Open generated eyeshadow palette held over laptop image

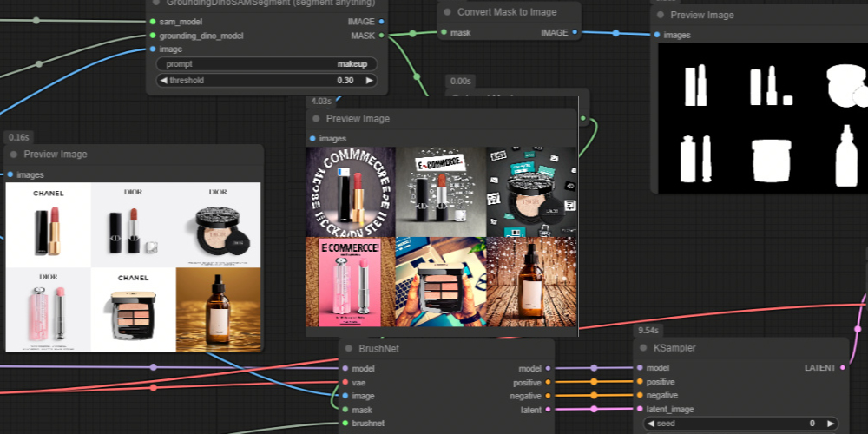point(441,282)
